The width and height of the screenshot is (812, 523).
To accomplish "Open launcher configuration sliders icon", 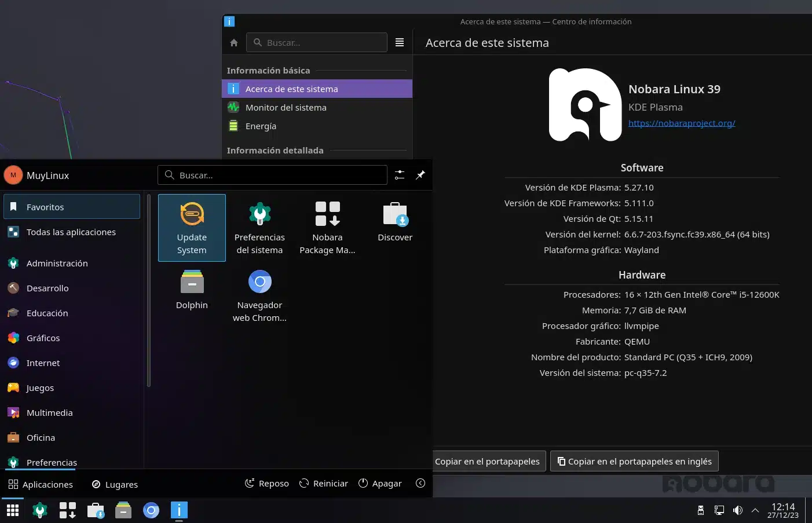I will click(400, 175).
